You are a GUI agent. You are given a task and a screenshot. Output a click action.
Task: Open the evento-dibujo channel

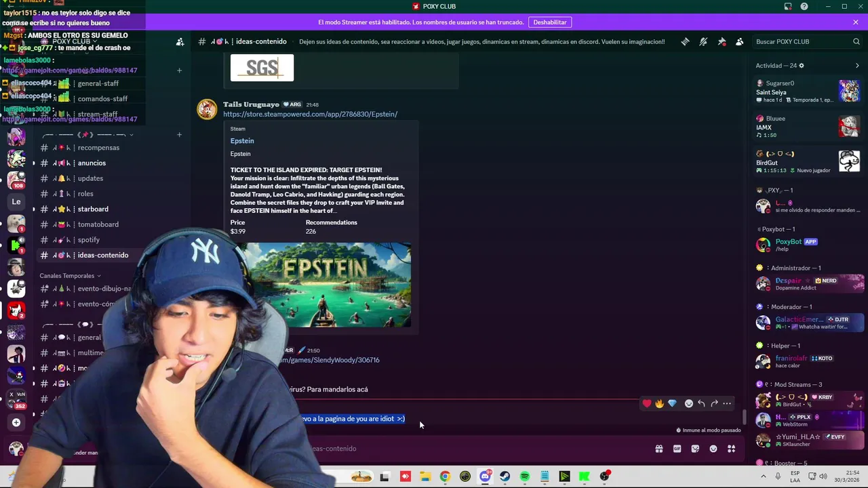[x=87, y=289]
